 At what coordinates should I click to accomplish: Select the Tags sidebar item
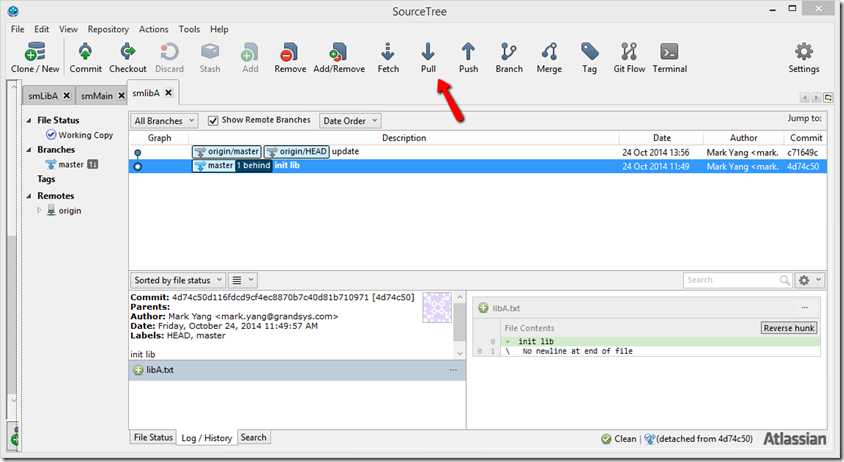click(46, 179)
